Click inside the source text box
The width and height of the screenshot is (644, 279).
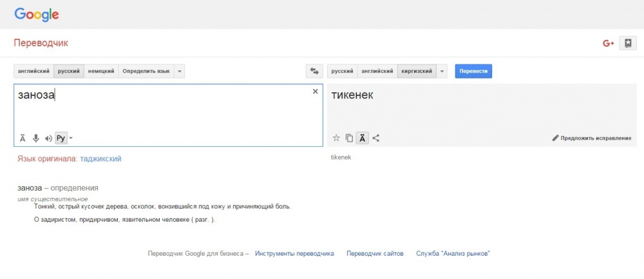pyautogui.click(x=168, y=115)
